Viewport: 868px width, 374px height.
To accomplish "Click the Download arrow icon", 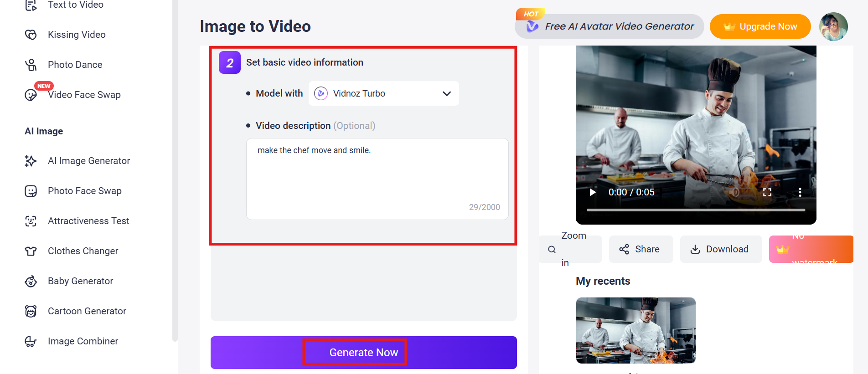I will (x=695, y=249).
